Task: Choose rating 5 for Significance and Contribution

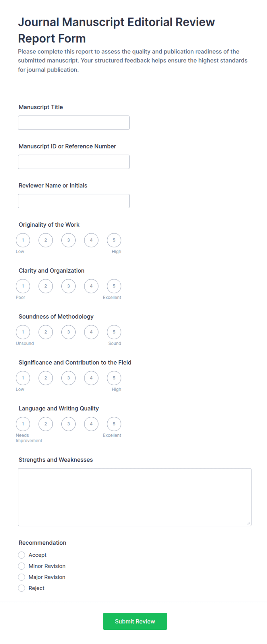Action: pos(114,378)
